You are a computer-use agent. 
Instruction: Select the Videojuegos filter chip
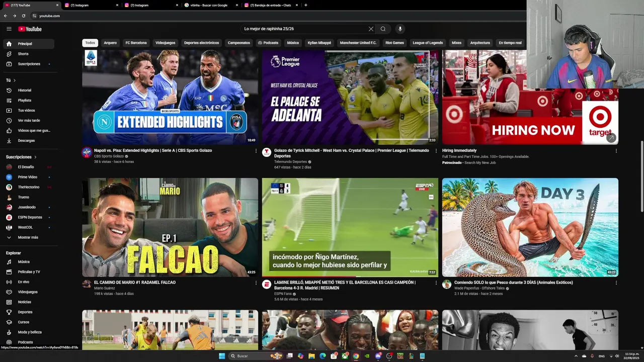165,43
